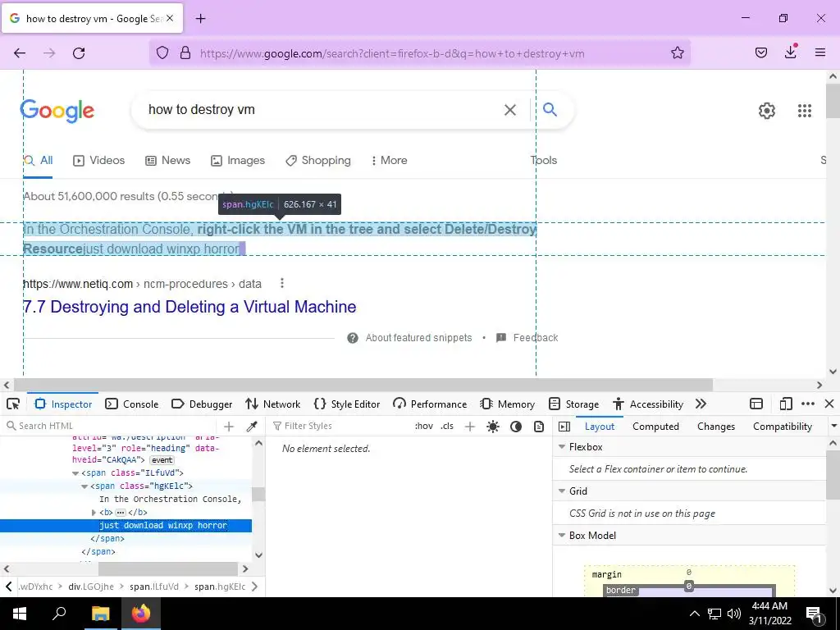840x630 pixels.
Task: Open the Google apps grid
Action: (804, 111)
